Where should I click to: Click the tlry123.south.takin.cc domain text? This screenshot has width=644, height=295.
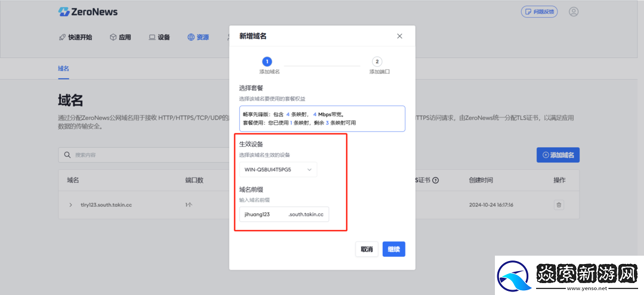[x=106, y=205]
